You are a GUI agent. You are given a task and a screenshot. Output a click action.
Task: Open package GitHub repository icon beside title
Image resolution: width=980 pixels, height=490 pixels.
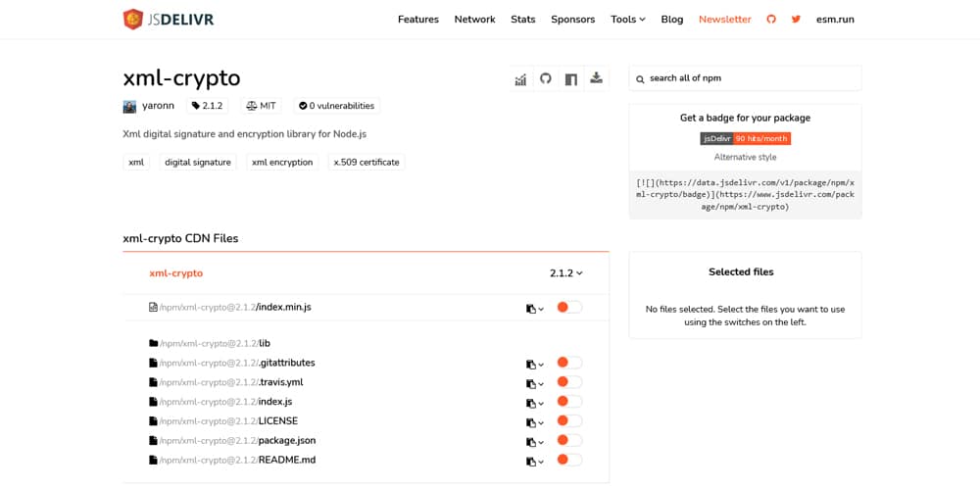546,78
